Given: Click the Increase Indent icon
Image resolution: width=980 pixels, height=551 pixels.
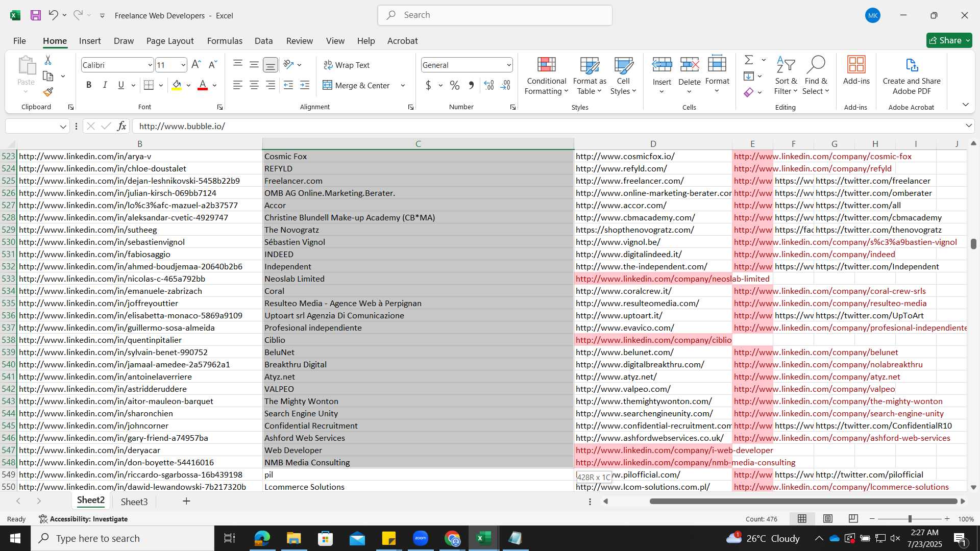Looking at the screenshot, I should (305, 85).
